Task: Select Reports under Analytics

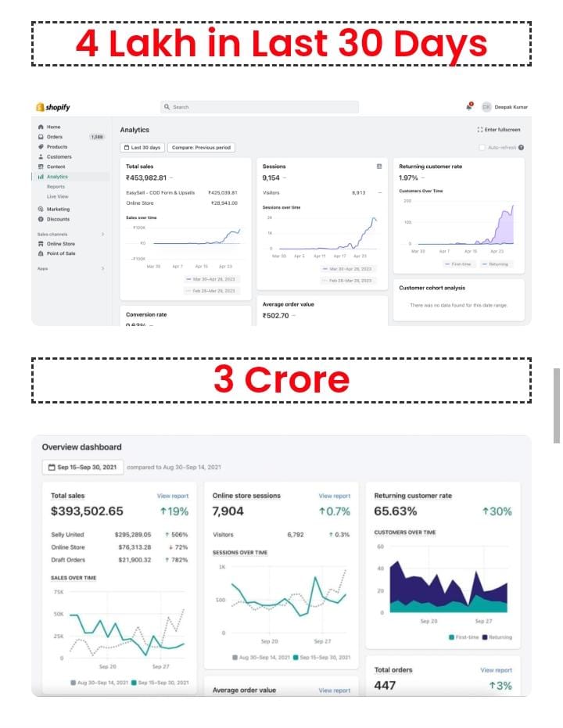Action: (x=56, y=187)
